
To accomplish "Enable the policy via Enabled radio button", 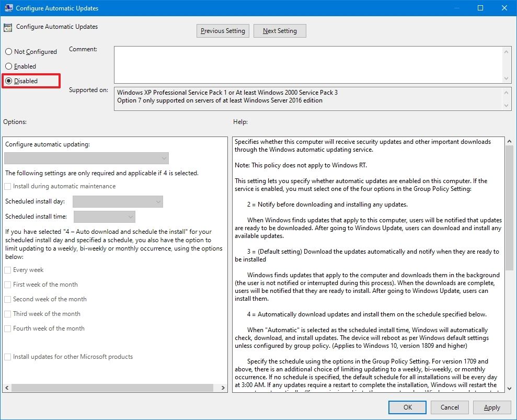I will tap(8, 66).
